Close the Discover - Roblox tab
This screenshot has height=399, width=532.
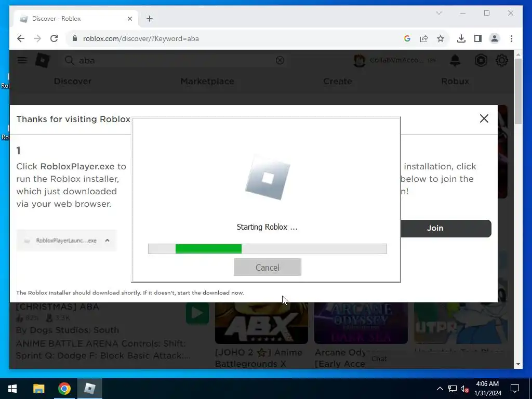[x=129, y=19]
